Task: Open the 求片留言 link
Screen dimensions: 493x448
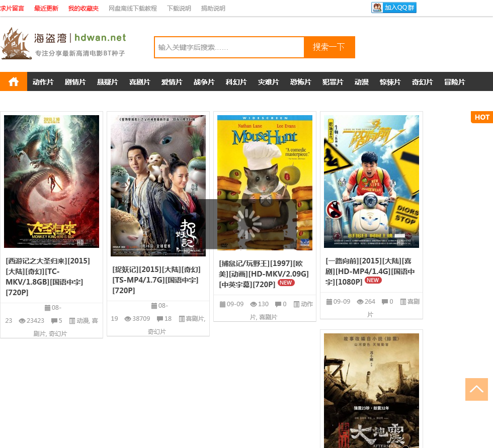Action: pos(12,9)
